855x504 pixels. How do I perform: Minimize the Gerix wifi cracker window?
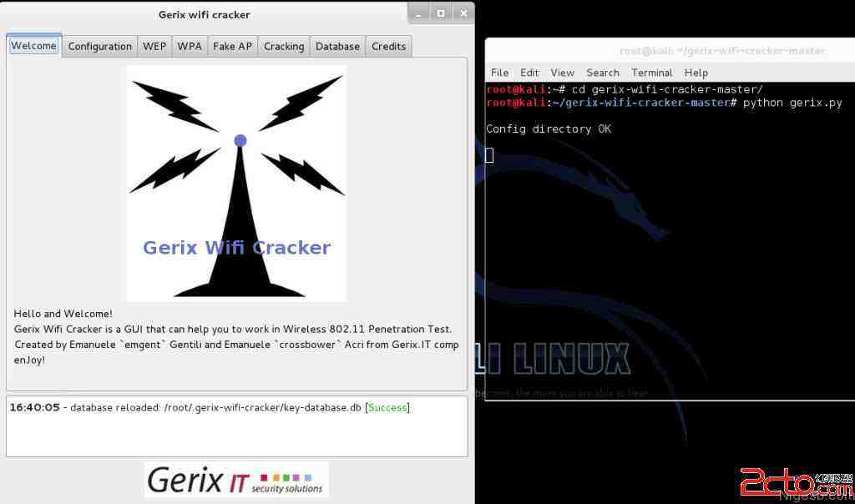click(419, 13)
